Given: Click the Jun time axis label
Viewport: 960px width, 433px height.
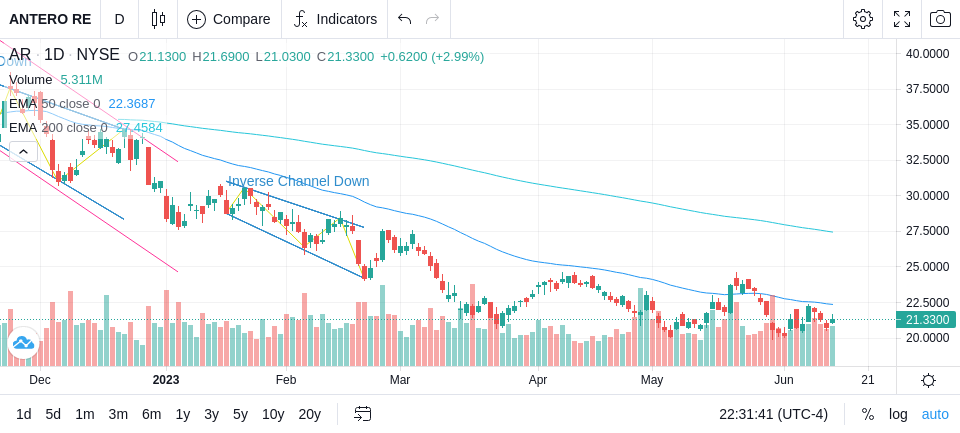Looking at the screenshot, I should 784,380.
